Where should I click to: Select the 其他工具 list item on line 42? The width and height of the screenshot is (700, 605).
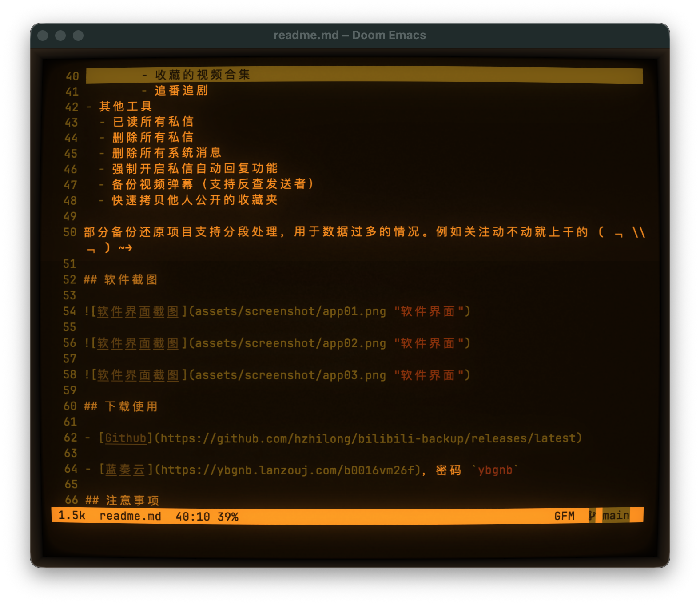tap(126, 107)
